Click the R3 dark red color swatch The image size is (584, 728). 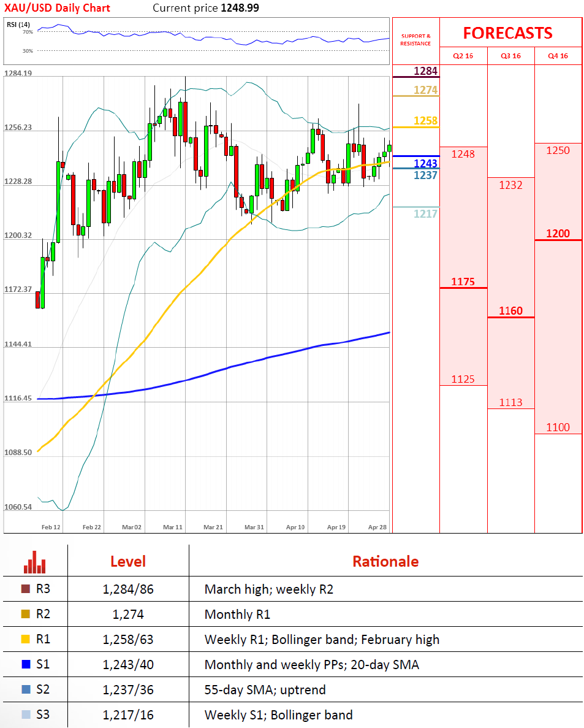[x=26, y=589]
